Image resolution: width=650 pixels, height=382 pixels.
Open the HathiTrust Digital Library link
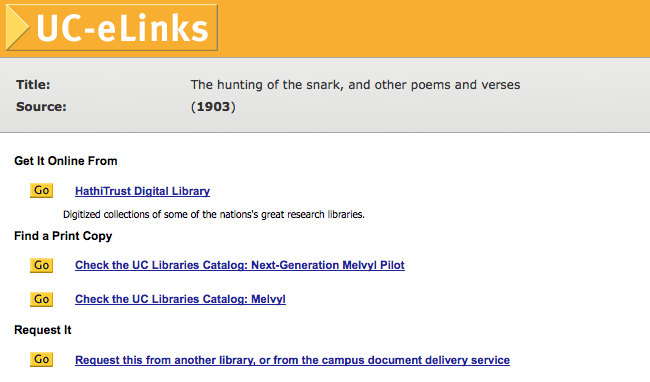point(142,191)
